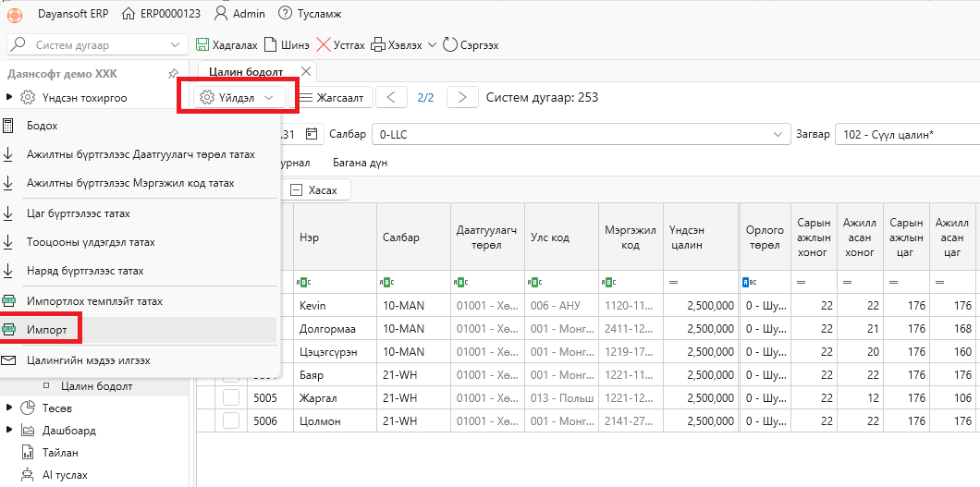Click the Төсөв pie chart icon
980x487 pixels.
27,408
